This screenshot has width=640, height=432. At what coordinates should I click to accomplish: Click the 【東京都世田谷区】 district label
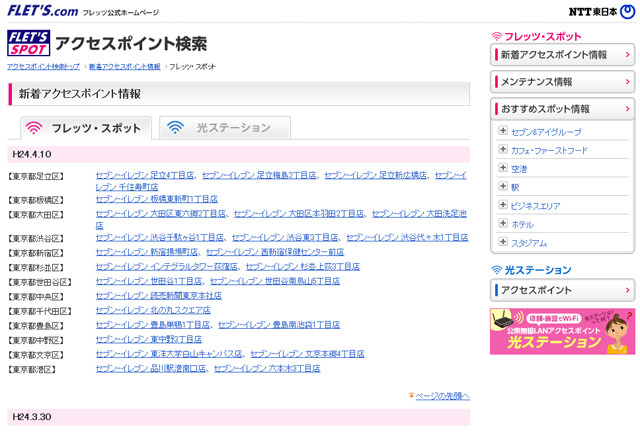point(40,282)
